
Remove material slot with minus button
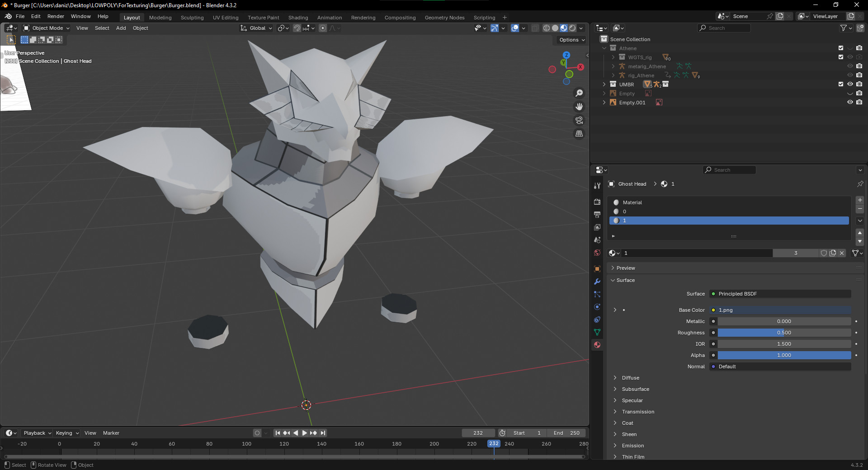tap(860, 209)
